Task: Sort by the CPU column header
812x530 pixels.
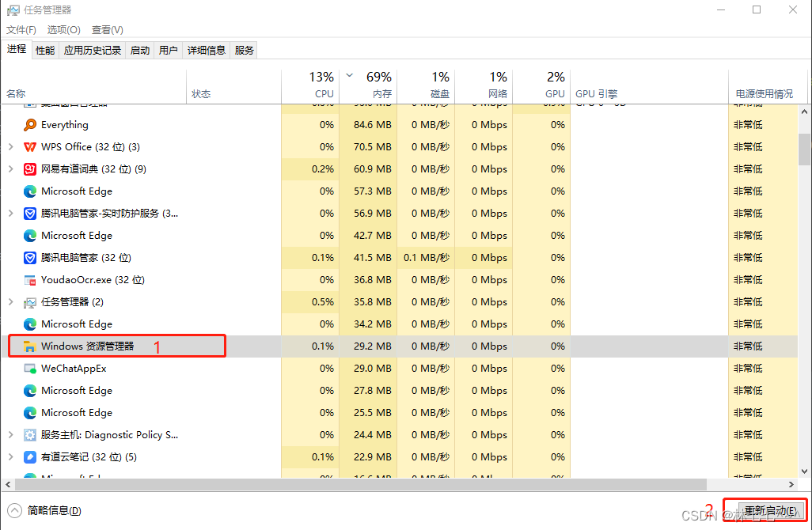Action: click(310, 87)
